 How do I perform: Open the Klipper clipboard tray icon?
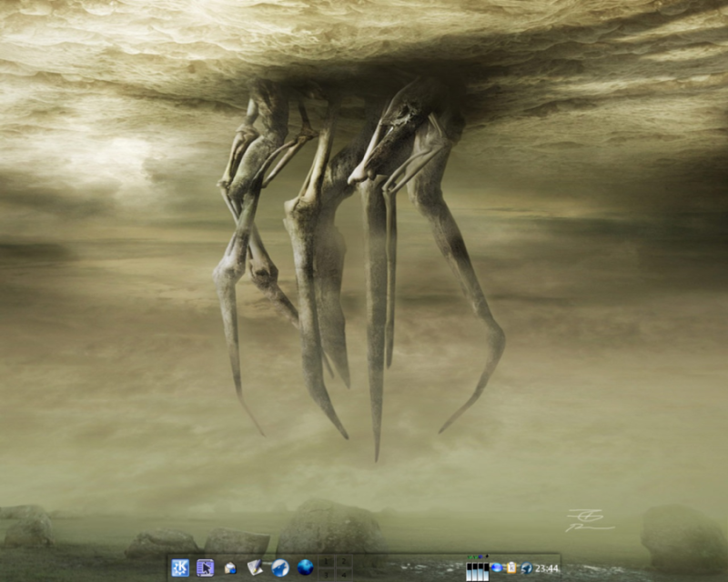pyautogui.click(x=511, y=567)
